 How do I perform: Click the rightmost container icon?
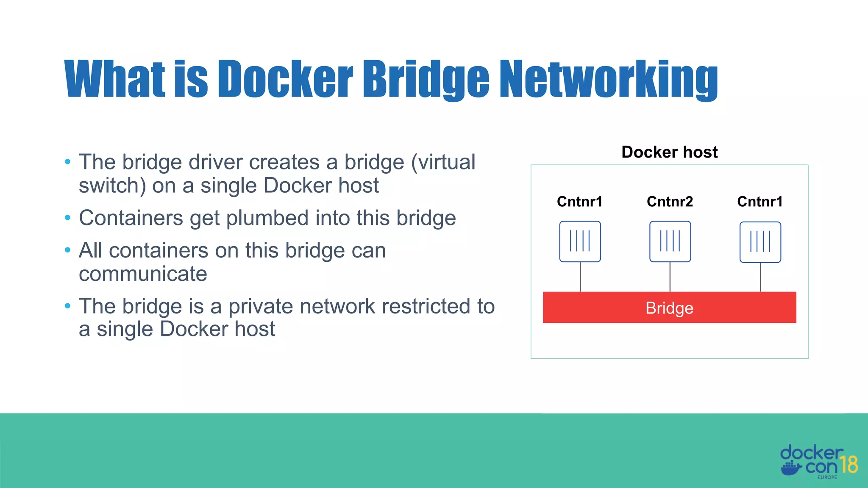coord(760,242)
